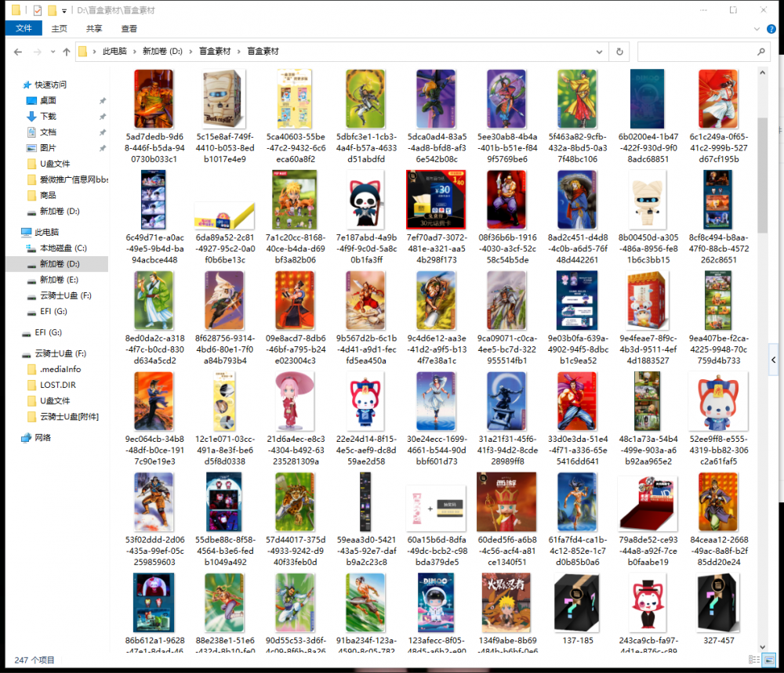Select the 7ef70ad7 30元 coupon thumbnail
Image resolution: width=784 pixels, height=673 pixels.
[x=436, y=200]
